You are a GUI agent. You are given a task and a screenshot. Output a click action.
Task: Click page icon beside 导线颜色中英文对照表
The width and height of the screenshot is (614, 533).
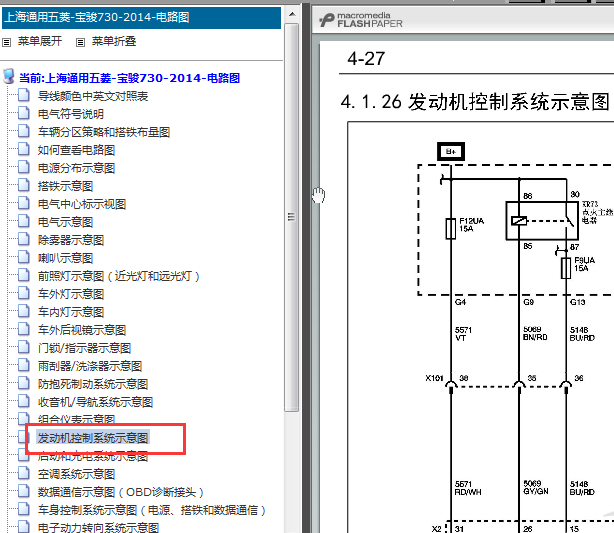(x=23, y=95)
